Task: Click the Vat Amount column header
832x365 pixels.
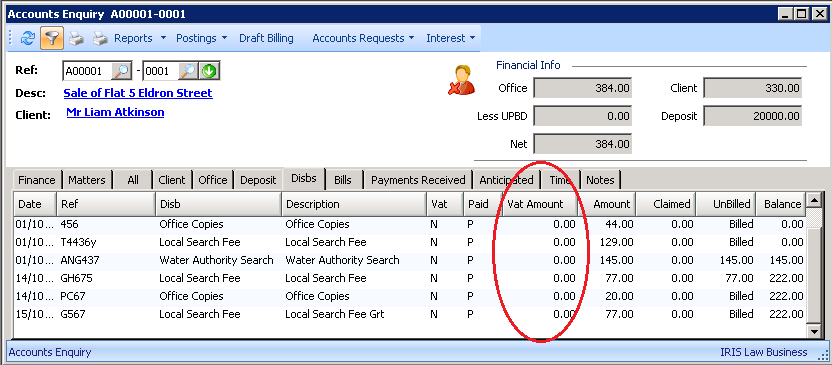Action: [x=540, y=204]
